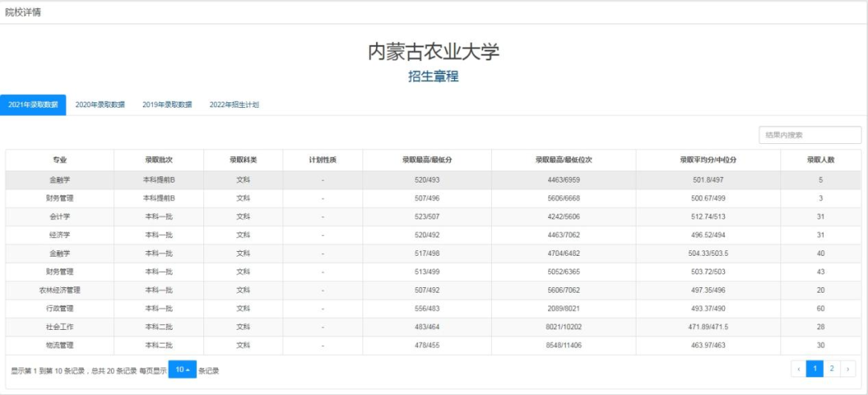Click the 471.89/471.5 average cell
Image resolution: width=868 pixels, height=395 pixels.
tap(708, 327)
